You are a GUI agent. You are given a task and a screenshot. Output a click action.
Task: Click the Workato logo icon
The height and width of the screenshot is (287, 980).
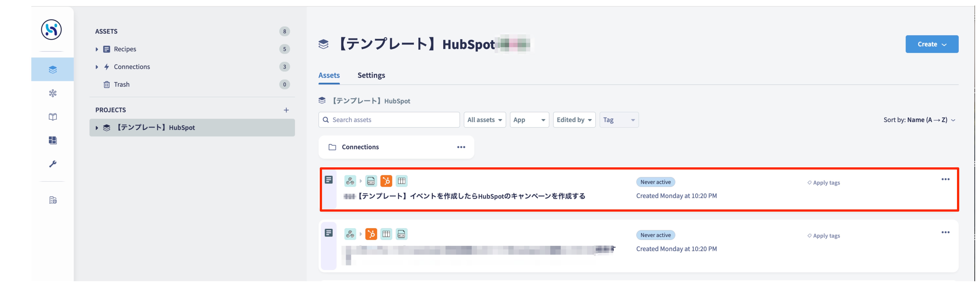click(51, 30)
